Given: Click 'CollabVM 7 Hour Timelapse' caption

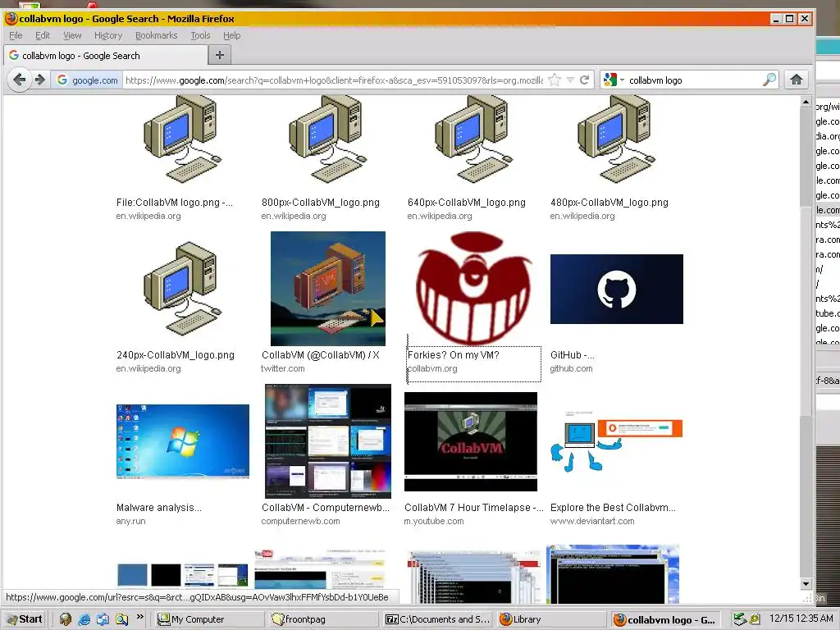Looking at the screenshot, I should click(474, 507).
